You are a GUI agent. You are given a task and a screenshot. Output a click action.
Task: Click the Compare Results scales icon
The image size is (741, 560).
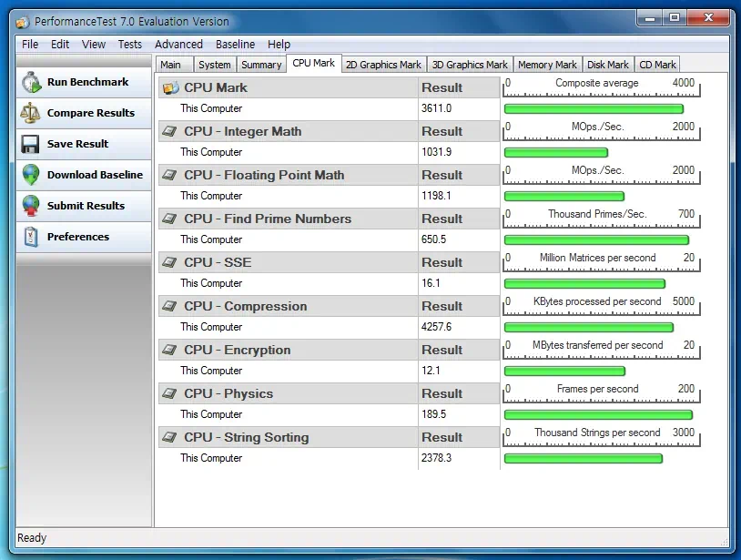(29, 113)
